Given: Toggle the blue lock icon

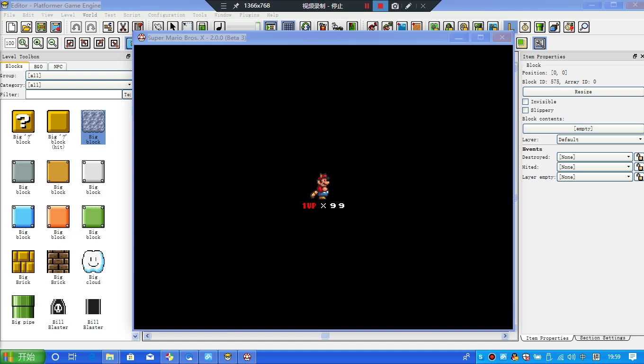Looking at the screenshot, I should coord(493,27).
